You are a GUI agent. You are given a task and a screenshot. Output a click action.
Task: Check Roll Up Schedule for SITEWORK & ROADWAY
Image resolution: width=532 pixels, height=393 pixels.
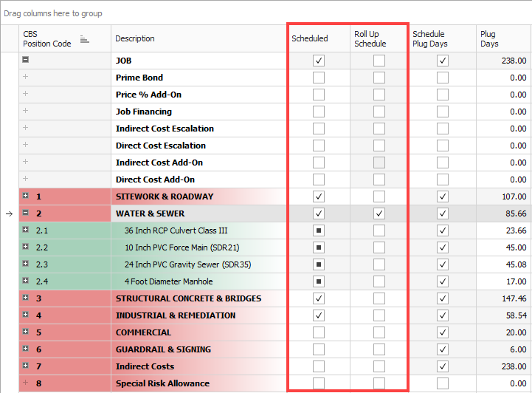pos(379,196)
